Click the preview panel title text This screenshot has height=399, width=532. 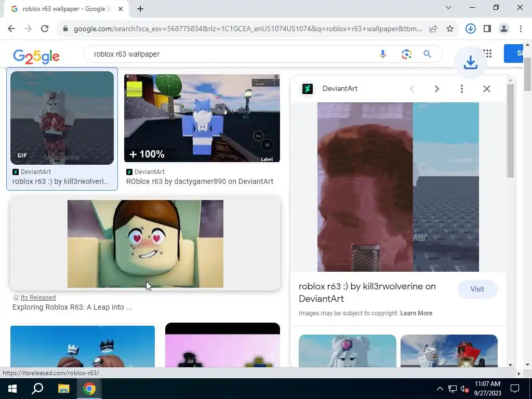pos(367,292)
